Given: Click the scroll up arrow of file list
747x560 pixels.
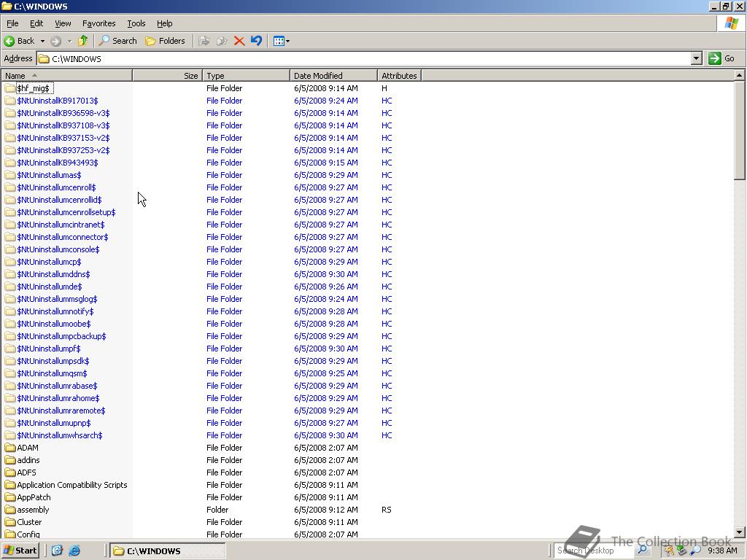Looking at the screenshot, I should 740,75.
